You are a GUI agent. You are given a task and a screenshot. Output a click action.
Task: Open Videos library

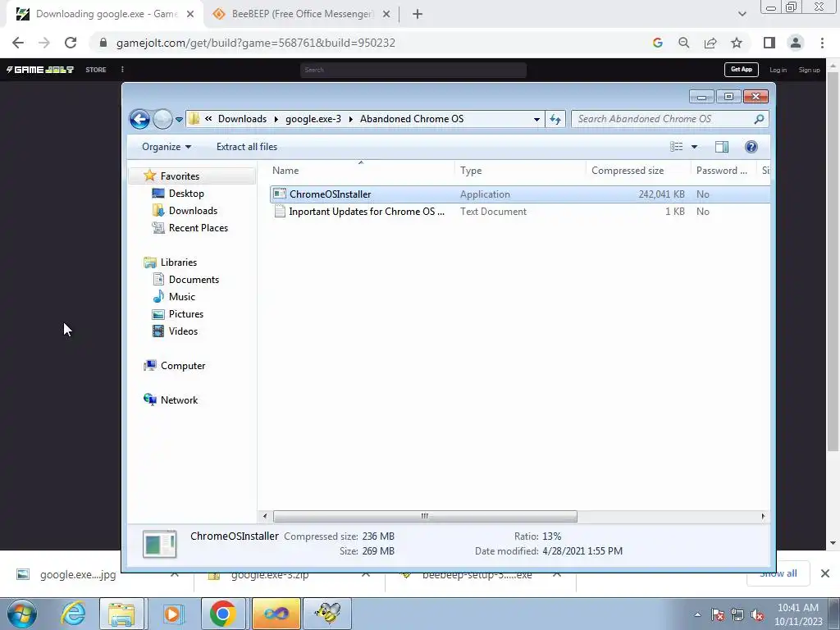point(183,331)
